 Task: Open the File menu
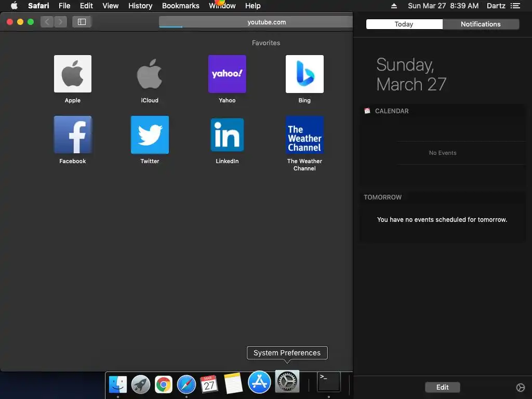coord(64,6)
